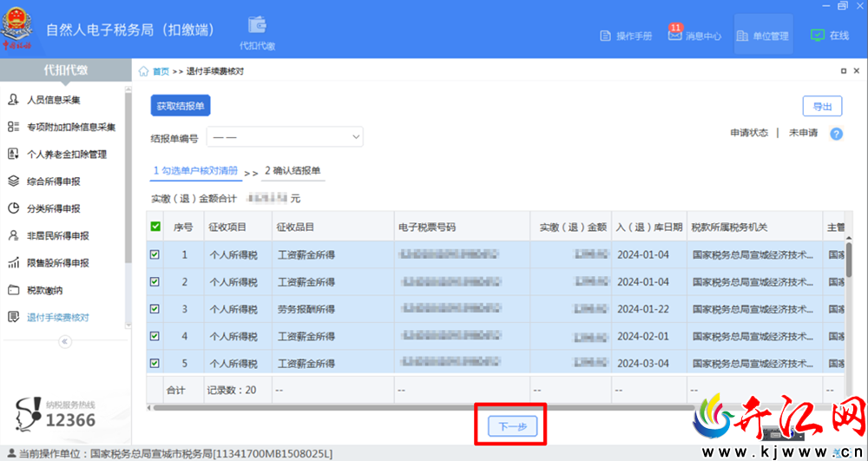Expand the 结报单编号 dropdown

pos(285,136)
